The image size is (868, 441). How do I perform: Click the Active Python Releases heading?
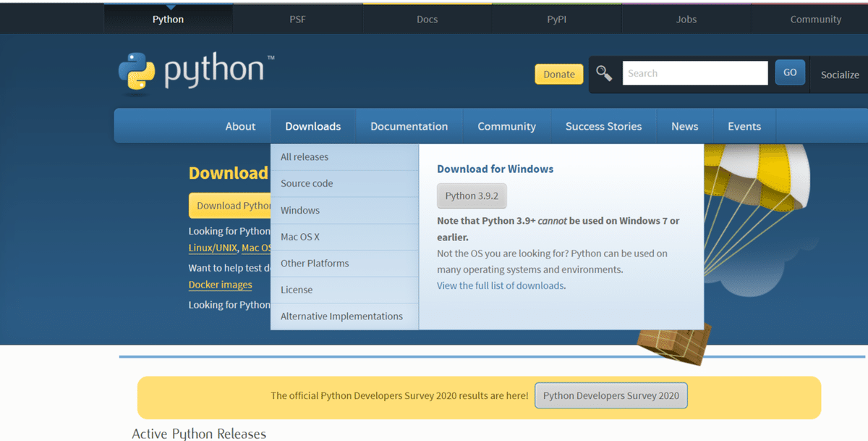[199, 434]
